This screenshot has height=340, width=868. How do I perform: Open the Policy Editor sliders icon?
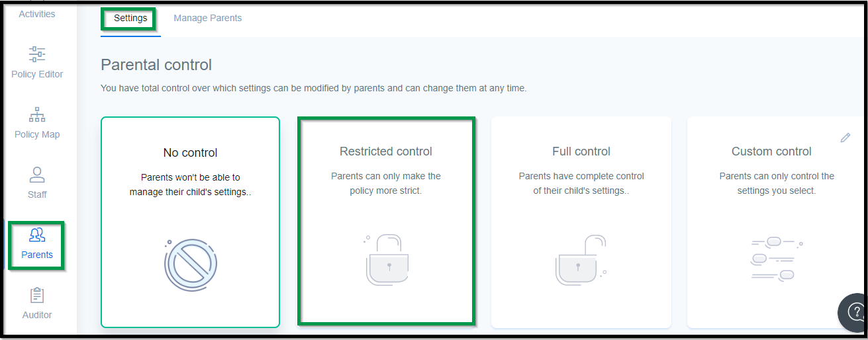tap(37, 54)
